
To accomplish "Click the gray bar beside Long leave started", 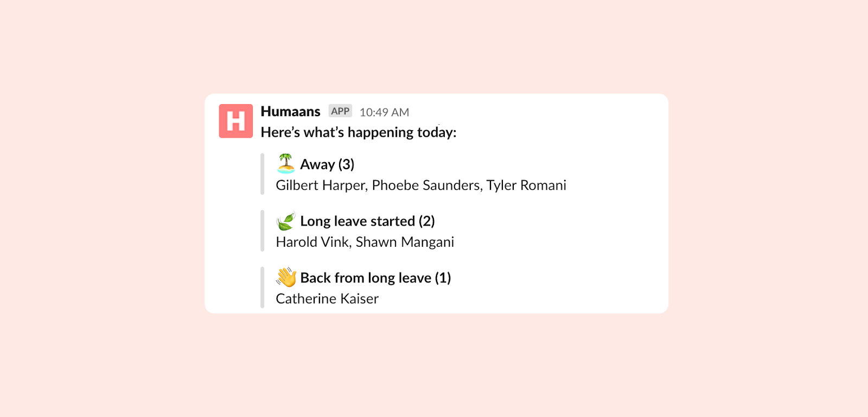I will (263, 231).
